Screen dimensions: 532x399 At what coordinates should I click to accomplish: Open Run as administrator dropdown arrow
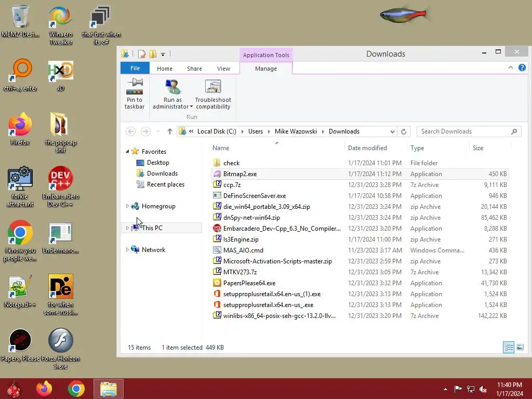(191, 107)
